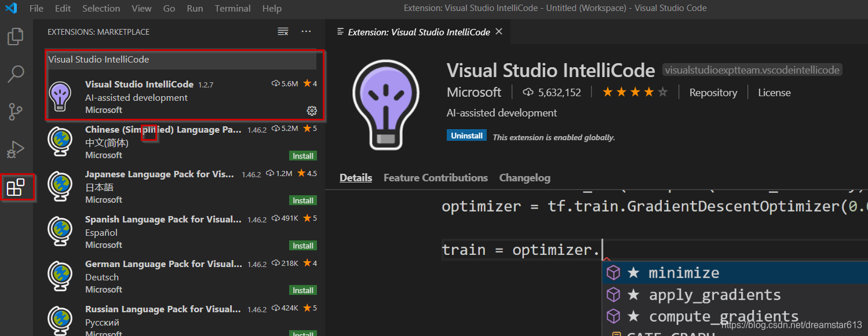Install Chinese (Simplified) Language Pack
This screenshot has width=868, height=336.
[x=303, y=156]
